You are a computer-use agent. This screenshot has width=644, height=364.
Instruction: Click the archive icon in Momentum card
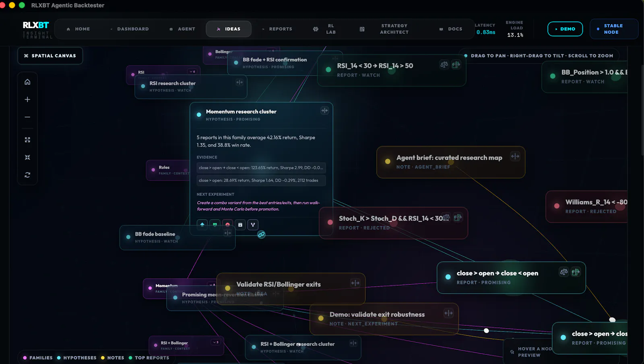pyautogui.click(x=240, y=224)
